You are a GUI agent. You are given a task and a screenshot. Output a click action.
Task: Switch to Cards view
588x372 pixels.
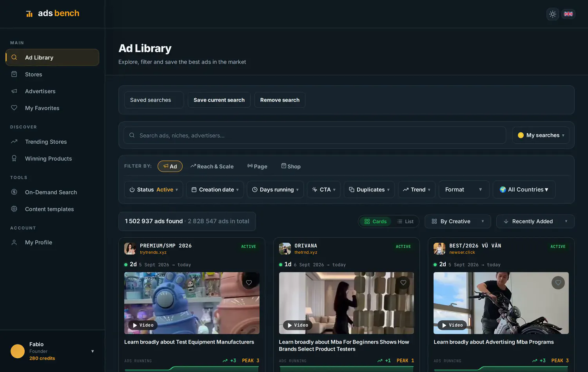[376, 222]
